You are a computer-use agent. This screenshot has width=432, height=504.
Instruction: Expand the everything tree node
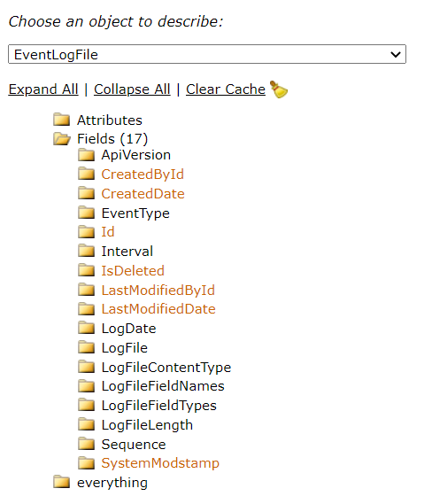[112, 483]
